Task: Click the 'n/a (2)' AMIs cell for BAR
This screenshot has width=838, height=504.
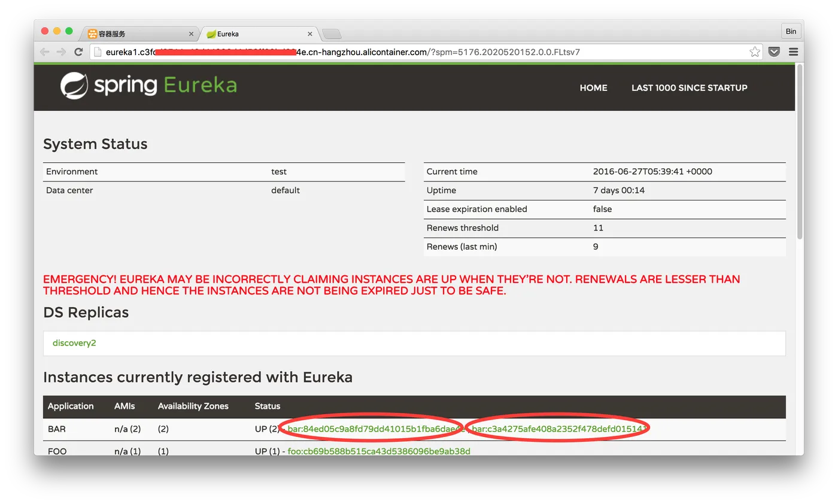Action: (127, 429)
